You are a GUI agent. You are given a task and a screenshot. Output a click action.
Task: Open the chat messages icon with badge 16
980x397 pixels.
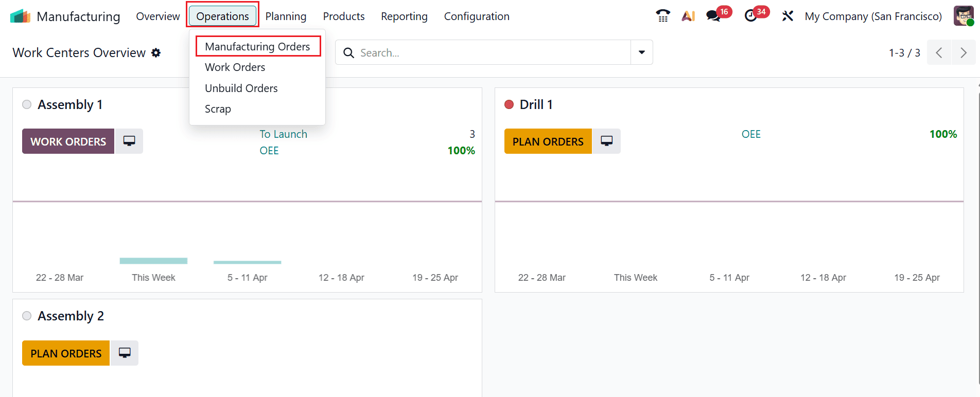click(713, 16)
